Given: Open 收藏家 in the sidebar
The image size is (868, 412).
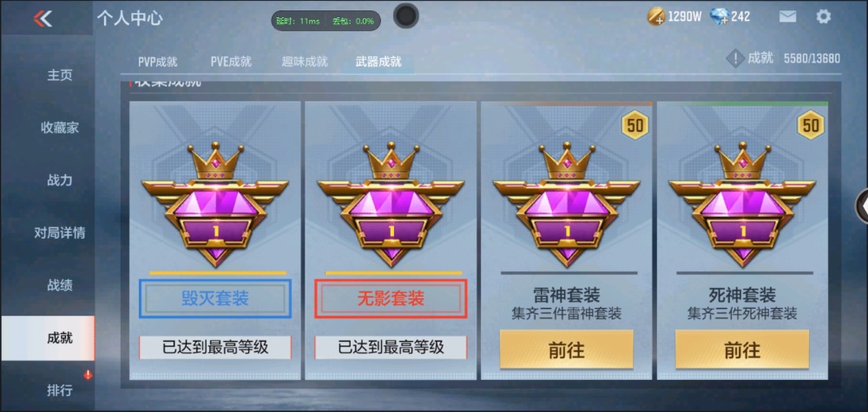Looking at the screenshot, I should click(59, 128).
